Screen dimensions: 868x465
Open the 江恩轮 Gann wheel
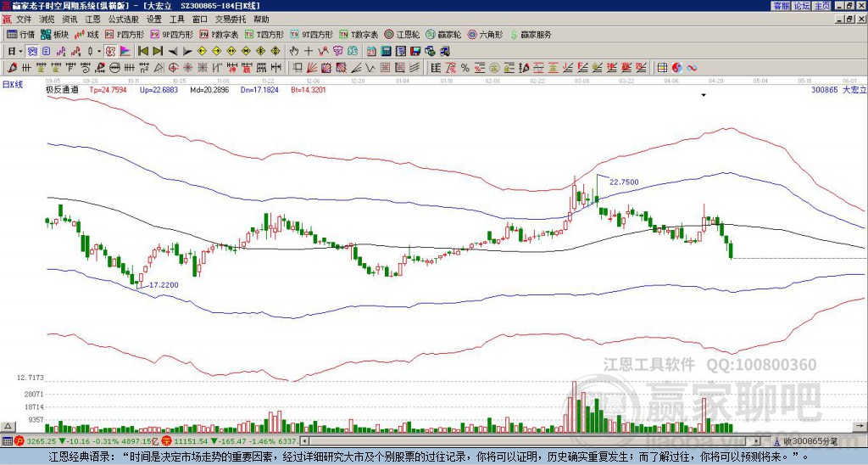pos(402,34)
